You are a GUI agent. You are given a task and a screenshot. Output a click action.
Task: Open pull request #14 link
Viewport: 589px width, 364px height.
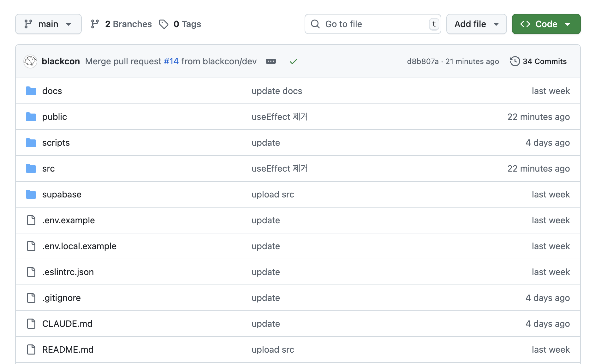(x=171, y=61)
